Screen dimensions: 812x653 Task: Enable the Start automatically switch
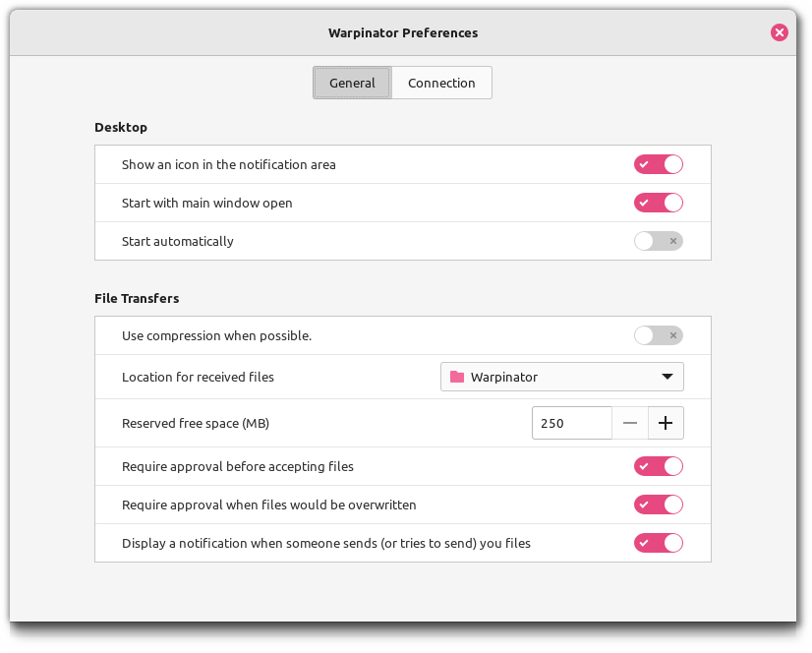pyautogui.click(x=658, y=241)
